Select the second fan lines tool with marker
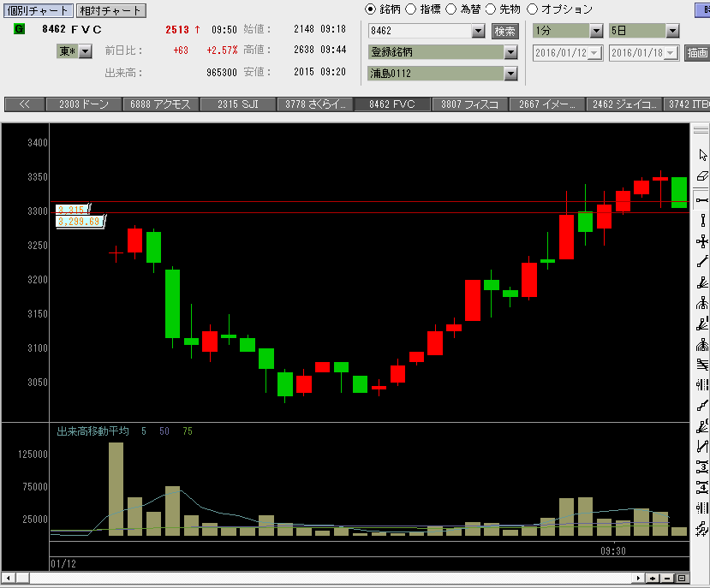The width and height of the screenshot is (710, 588). [702, 324]
